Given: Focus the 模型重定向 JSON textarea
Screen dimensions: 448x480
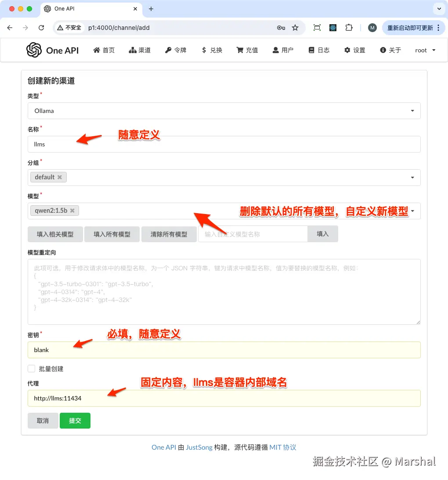Looking at the screenshot, I should (x=224, y=292).
